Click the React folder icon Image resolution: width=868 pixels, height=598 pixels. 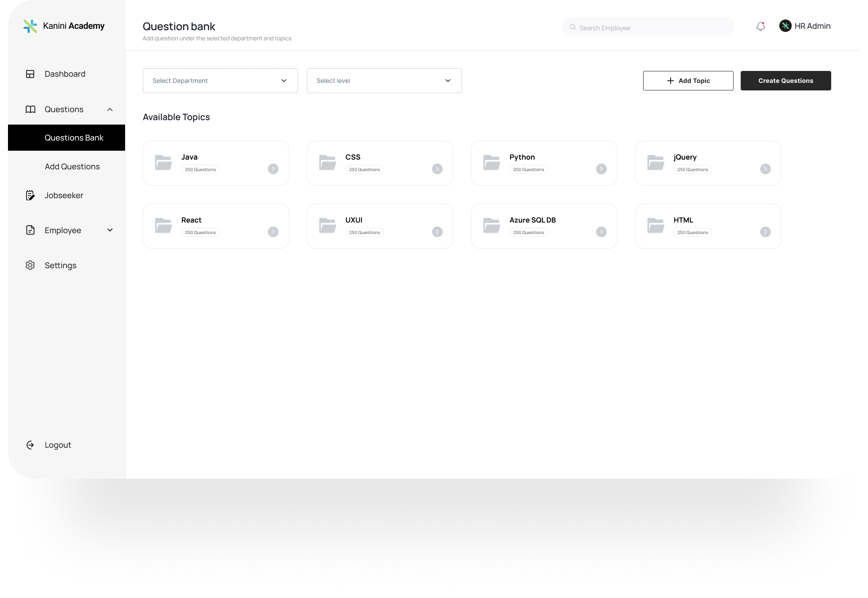click(163, 225)
